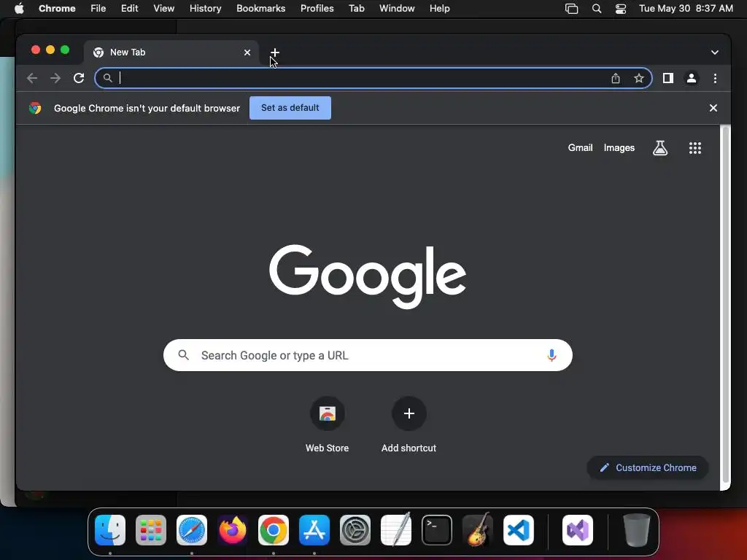Open the Apple menu

point(19,9)
